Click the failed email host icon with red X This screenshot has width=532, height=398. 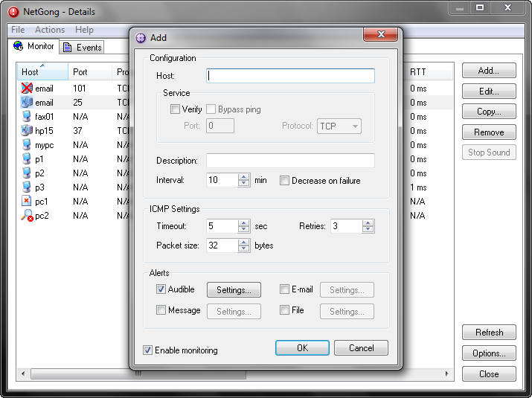[27, 89]
